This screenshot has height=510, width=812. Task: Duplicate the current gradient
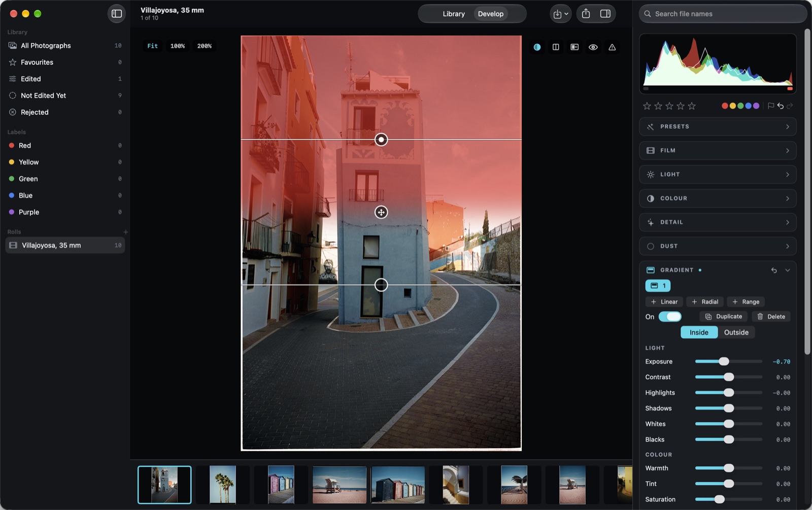pyautogui.click(x=724, y=317)
